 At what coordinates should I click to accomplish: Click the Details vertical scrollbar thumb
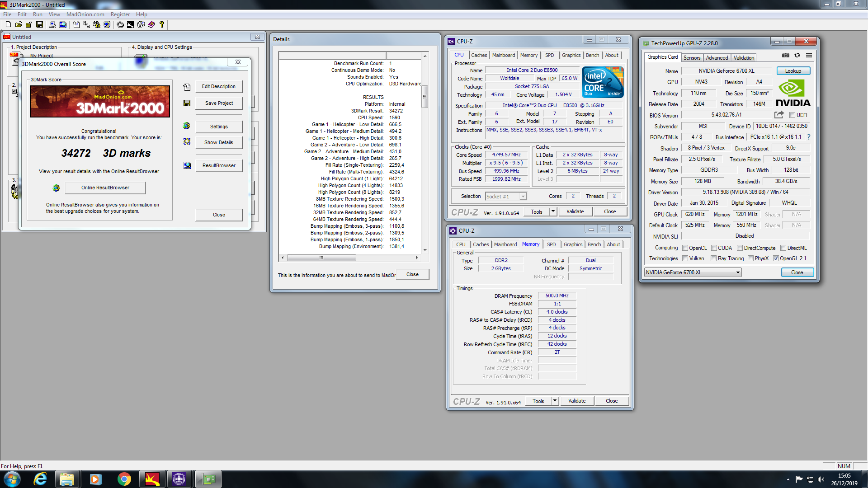425,97
